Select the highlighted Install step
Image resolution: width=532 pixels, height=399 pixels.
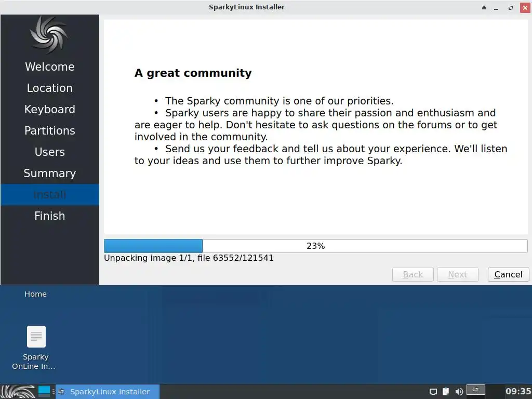click(x=50, y=195)
